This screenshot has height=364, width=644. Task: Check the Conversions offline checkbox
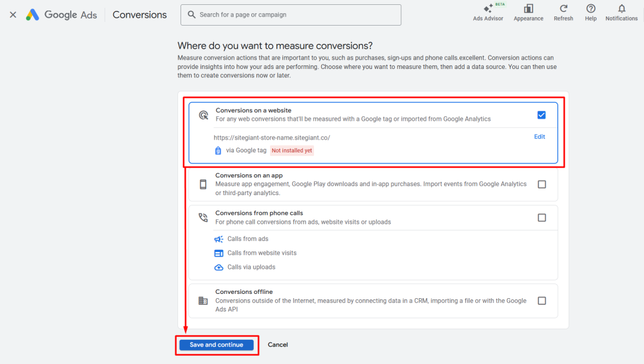click(542, 301)
